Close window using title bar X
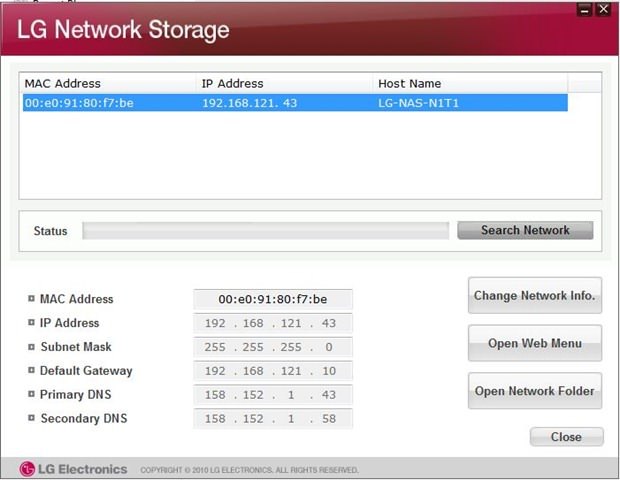This screenshot has height=480, width=620. coord(603,9)
